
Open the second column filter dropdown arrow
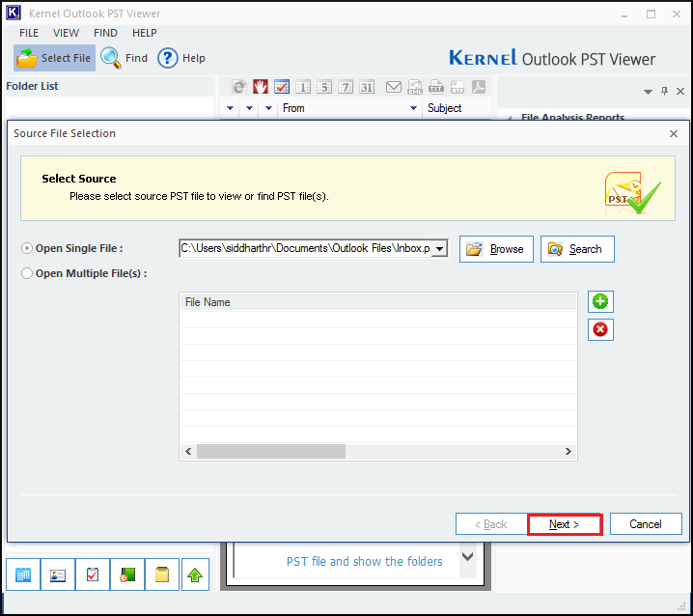coord(249,108)
